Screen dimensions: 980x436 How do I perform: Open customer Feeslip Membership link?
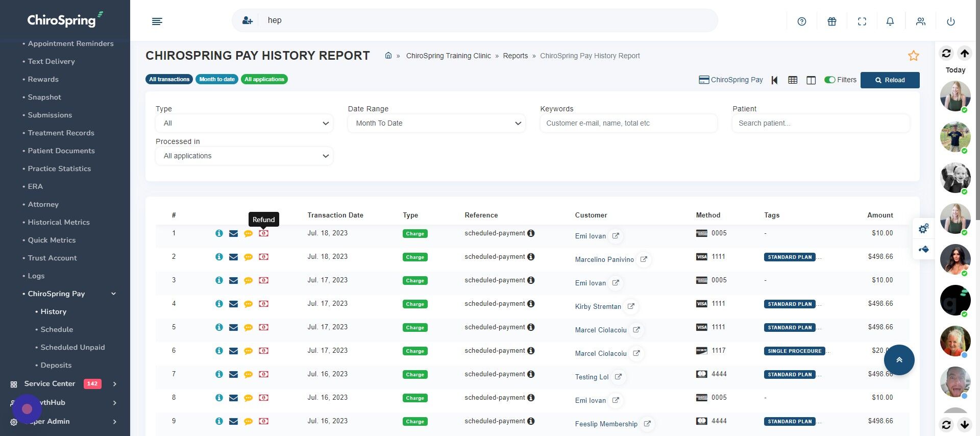[606, 424]
